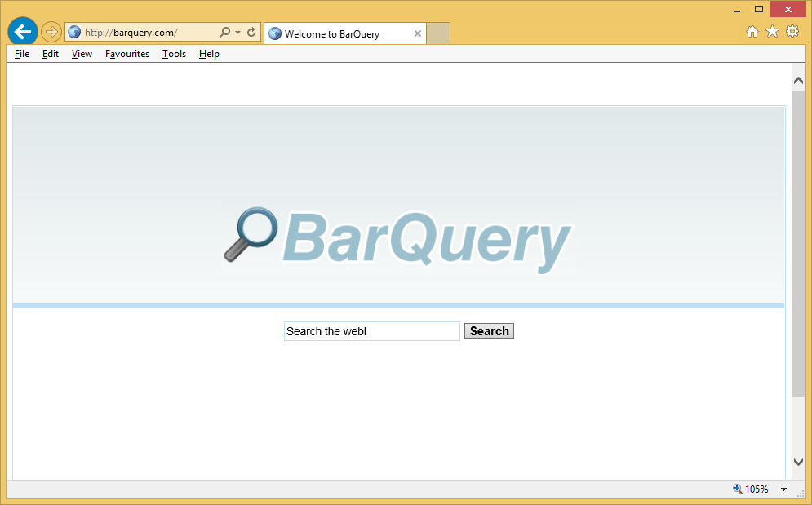812x505 pixels.
Task: Open the Favourites menu
Action: pyautogui.click(x=126, y=54)
